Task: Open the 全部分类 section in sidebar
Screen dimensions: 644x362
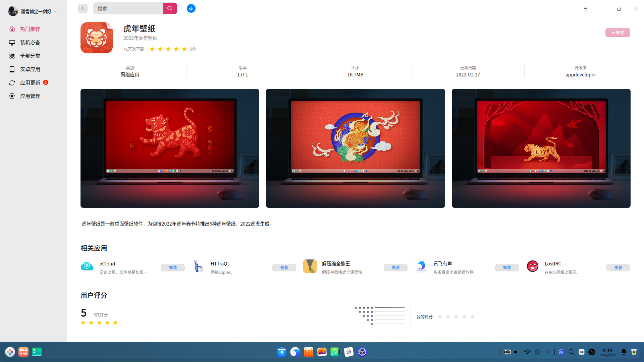Action: click(30, 56)
